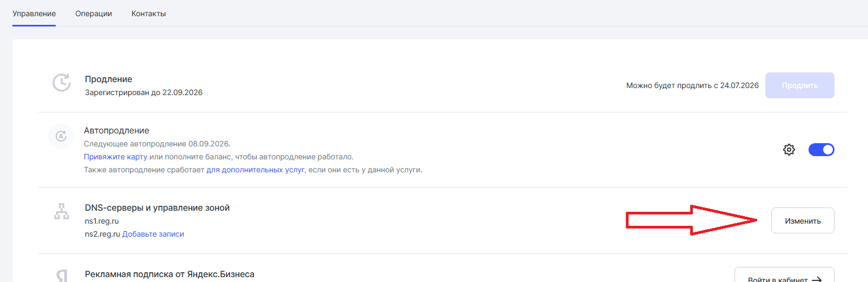This screenshot has height=282, width=868.
Task: Open the Управление tab
Action: click(34, 14)
